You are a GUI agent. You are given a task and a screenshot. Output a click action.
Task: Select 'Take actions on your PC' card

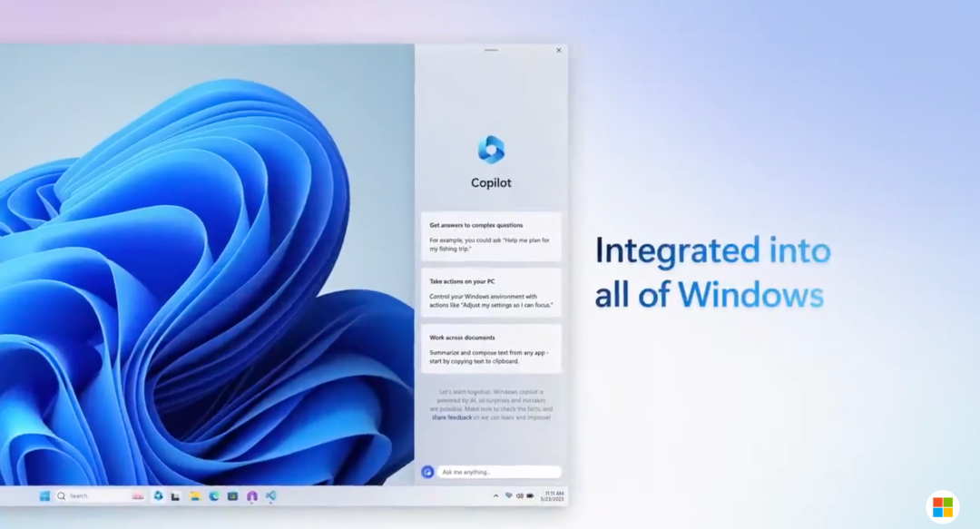coord(491,293)
